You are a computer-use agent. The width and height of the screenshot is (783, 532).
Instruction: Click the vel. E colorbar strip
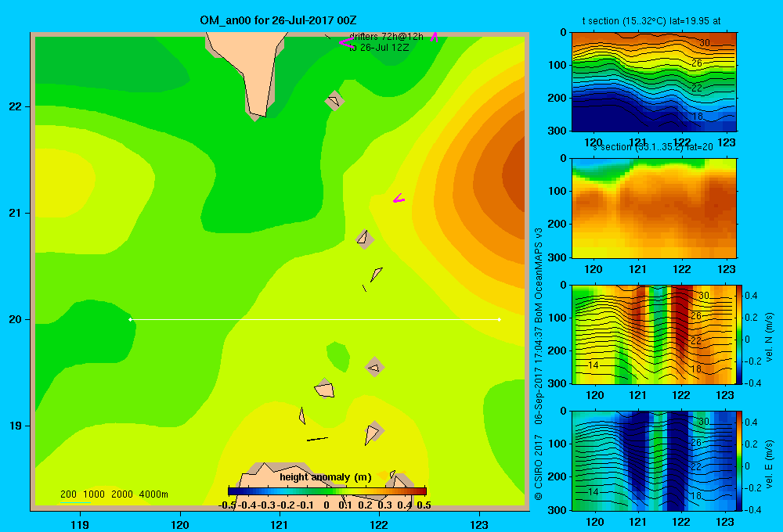pos(740,461)
